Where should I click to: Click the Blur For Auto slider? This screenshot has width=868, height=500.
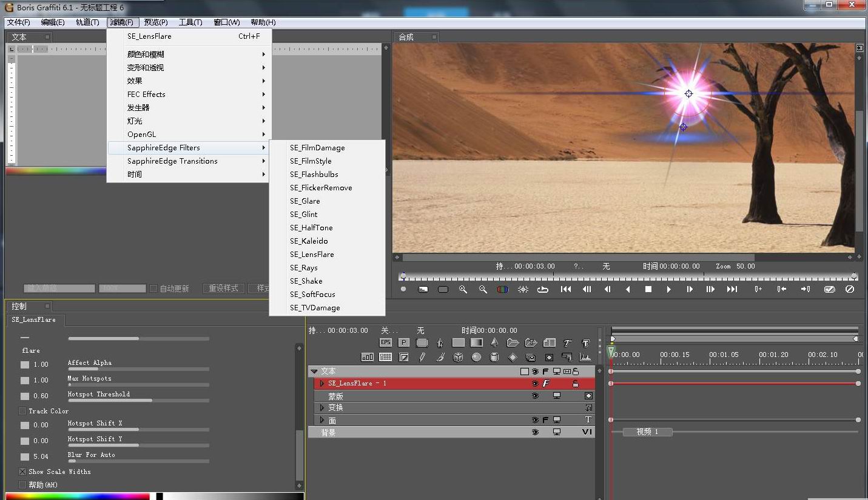pyautogui.click(x=139, y=461)
